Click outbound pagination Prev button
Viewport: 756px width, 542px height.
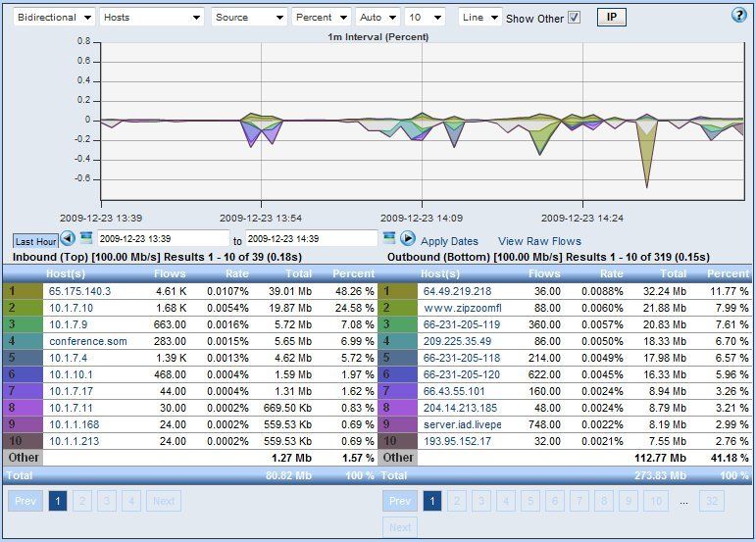coord(400,501)
